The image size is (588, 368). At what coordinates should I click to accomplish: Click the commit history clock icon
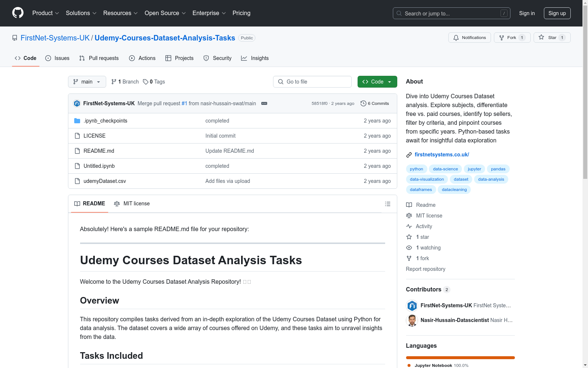pyautogui.click(x=363, y=103)
